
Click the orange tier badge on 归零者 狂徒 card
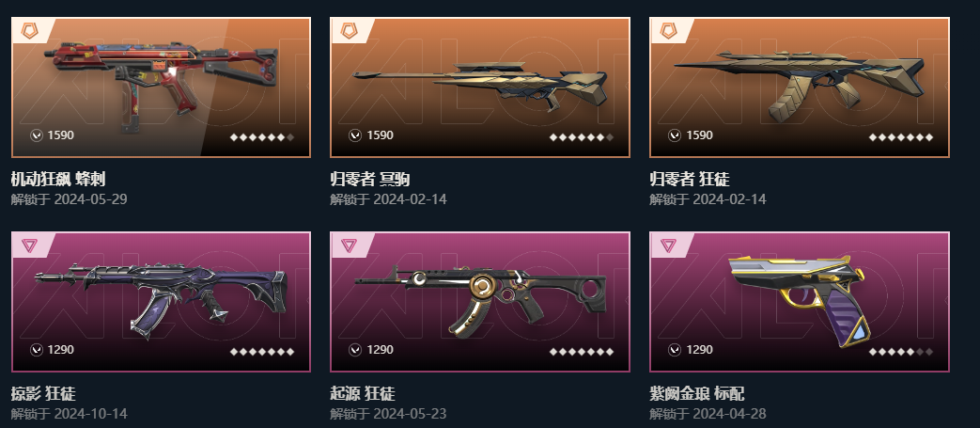[x=668, y=31]
